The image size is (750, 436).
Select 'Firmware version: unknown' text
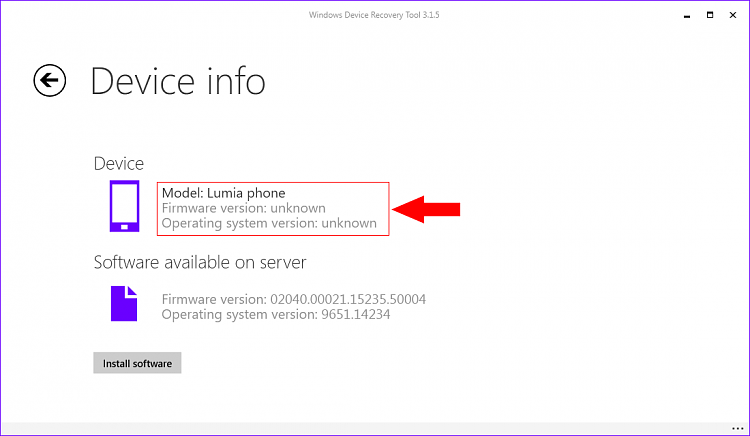tap(243, 208)
